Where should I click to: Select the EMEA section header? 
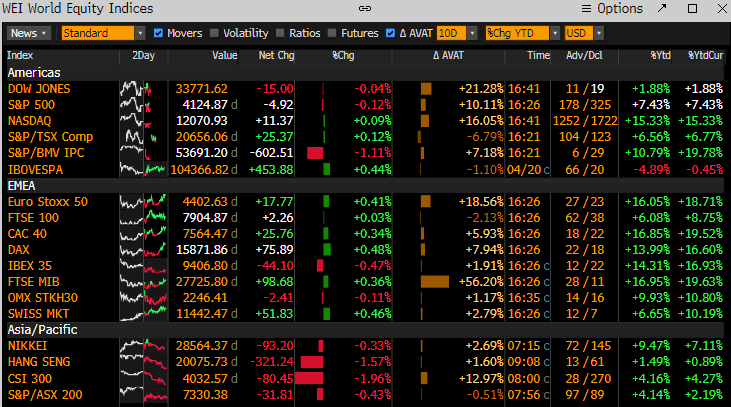pos(21,186)
